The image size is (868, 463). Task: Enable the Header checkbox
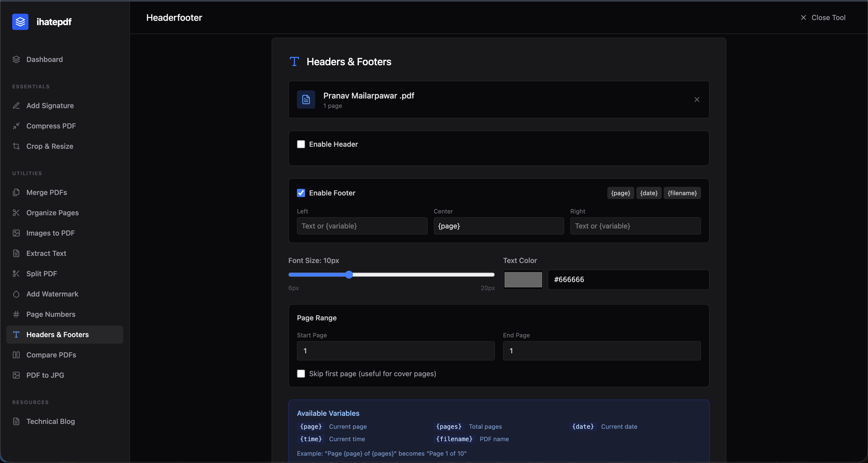tap(301, 144)
